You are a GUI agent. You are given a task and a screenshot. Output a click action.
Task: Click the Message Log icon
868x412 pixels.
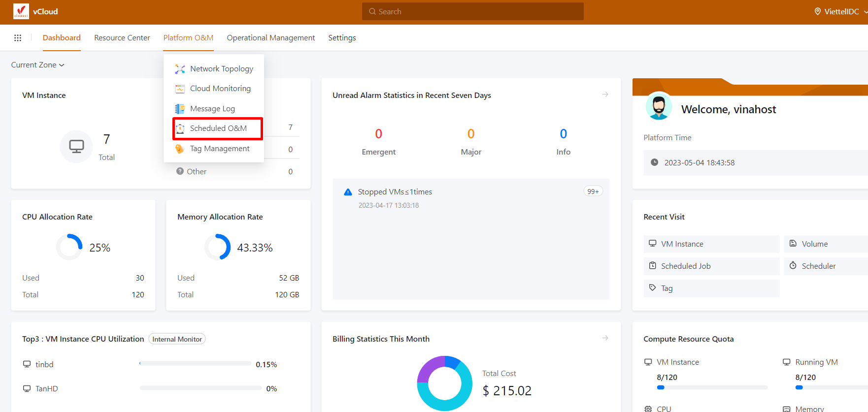tap(180, 109)
